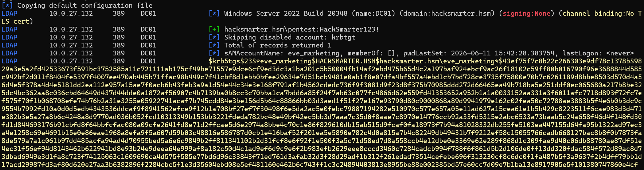Click DC01 hostname on krbtgt row
The image size is (644, 170).
(x=149, y=37)
